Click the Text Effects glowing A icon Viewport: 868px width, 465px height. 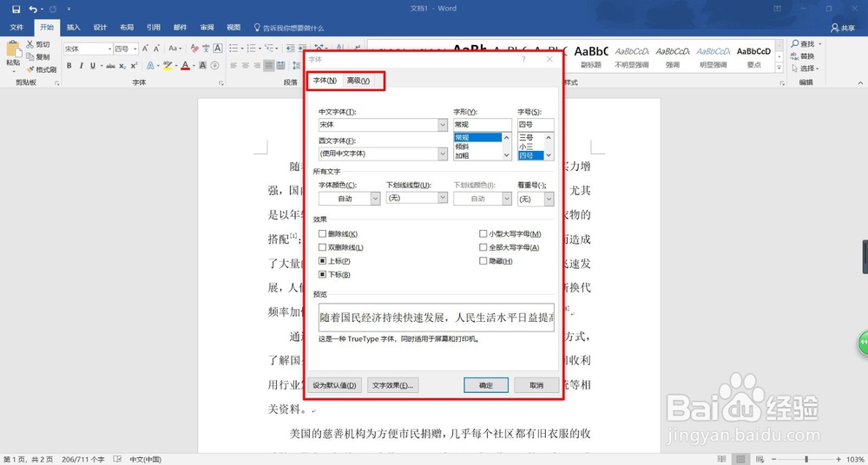click(x=150, y=66)
